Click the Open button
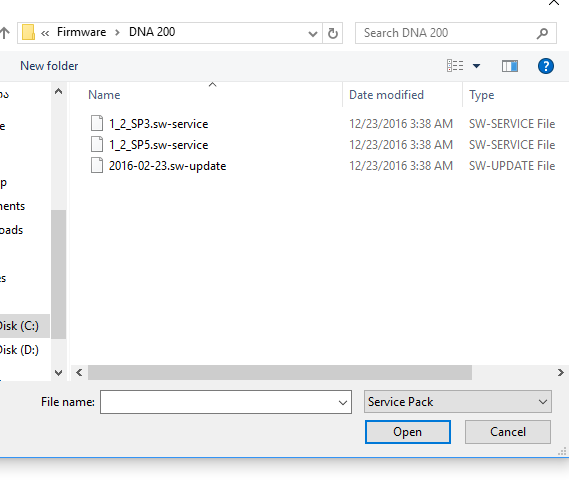 coord(408,432)
